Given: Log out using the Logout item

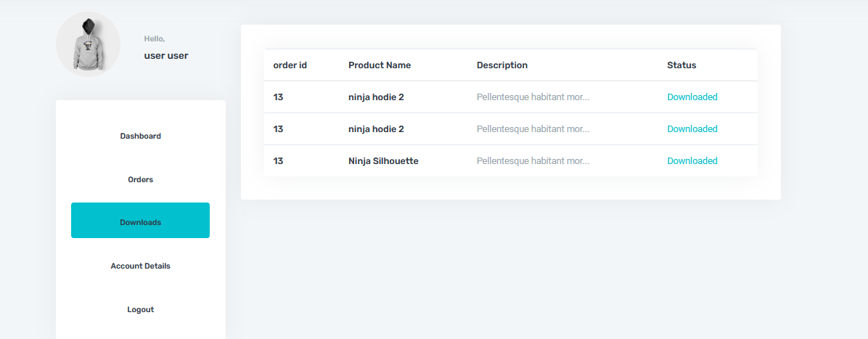Looking at the screenshot, I should (140, 309).
